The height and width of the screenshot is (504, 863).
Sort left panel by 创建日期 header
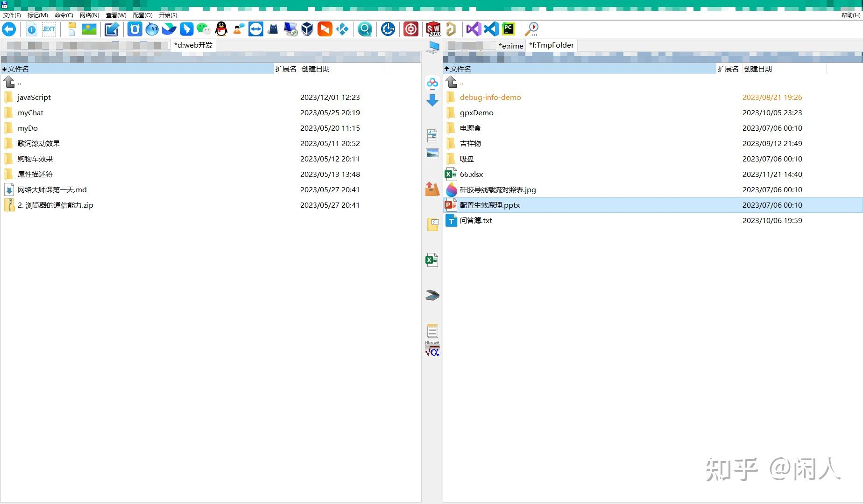342,69
